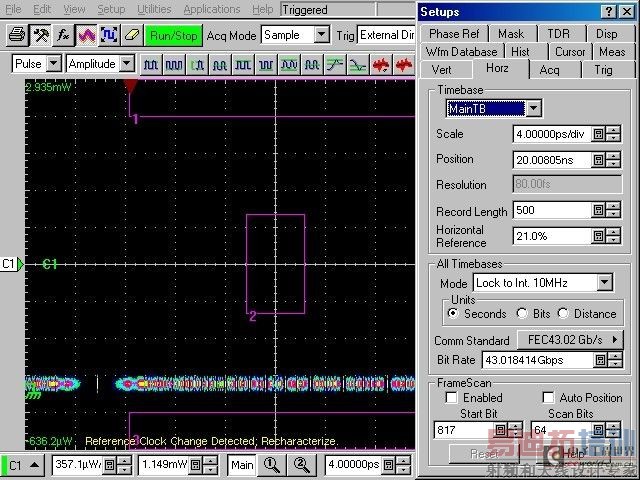Click the Setups dialog help question icon
Screen dimensions: 640x480
tap(610, 12)
